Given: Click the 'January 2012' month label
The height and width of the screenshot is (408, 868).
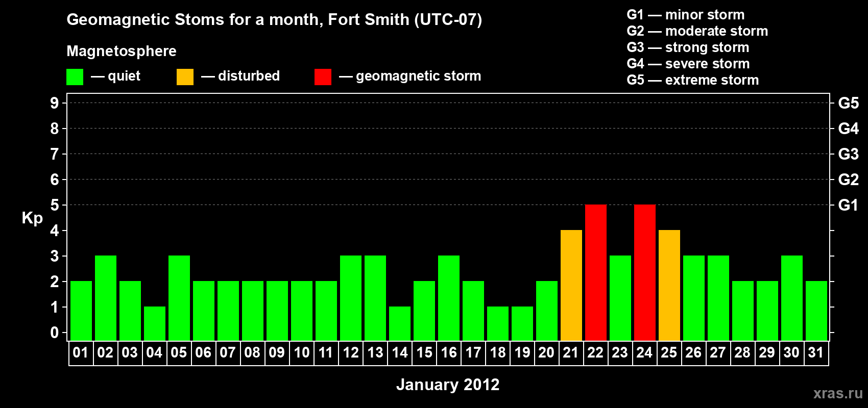Looking at the screenshot, I should coord(448,385).
